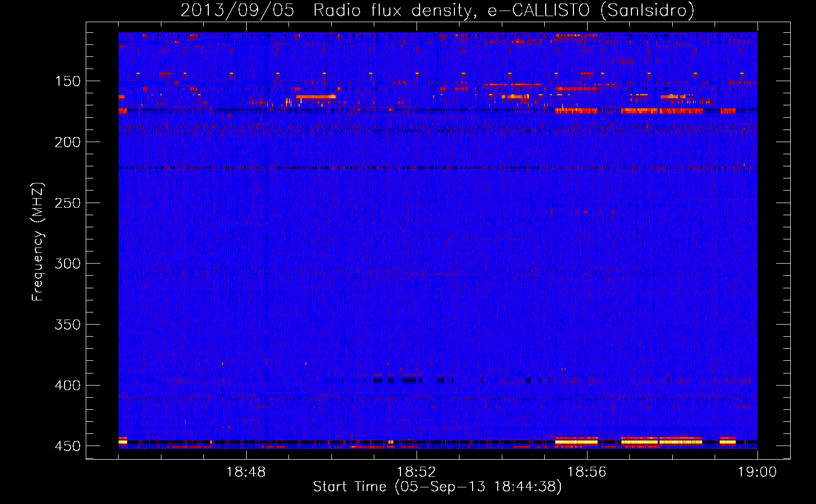Click the "Frequency (MHZ)" axis label
Image resolution: width=816 pixels, height=504 pixels.
point(38,242)
